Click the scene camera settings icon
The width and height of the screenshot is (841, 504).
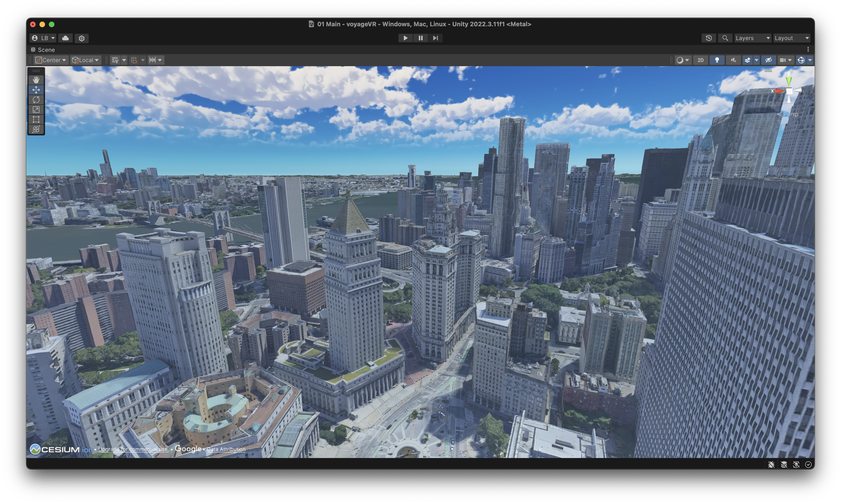783,60
